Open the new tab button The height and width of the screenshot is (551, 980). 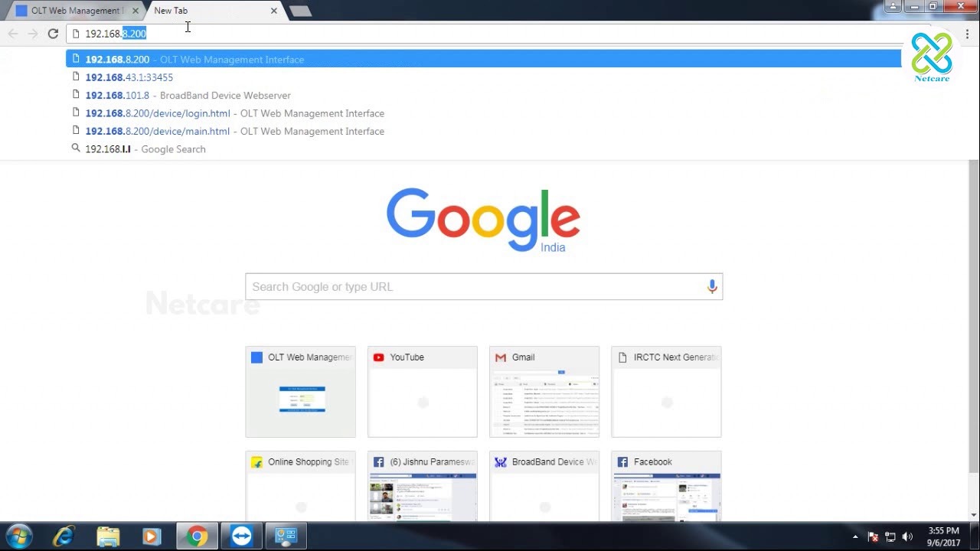[x=300, y=11]
